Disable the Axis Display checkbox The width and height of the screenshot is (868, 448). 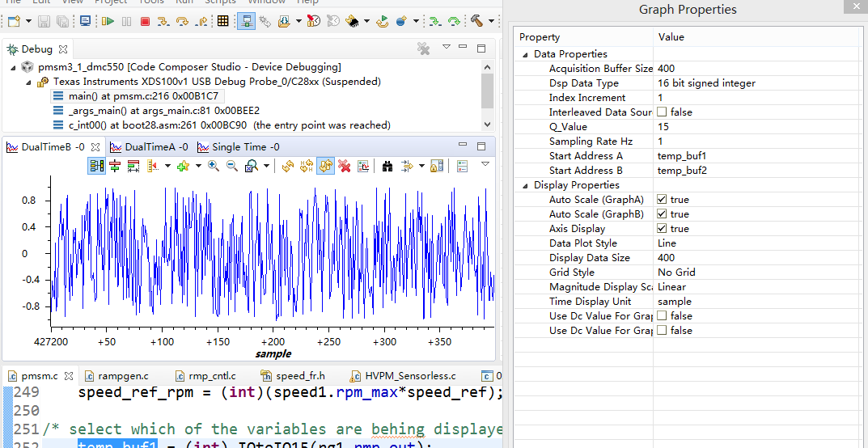click(x=662, y=229)
